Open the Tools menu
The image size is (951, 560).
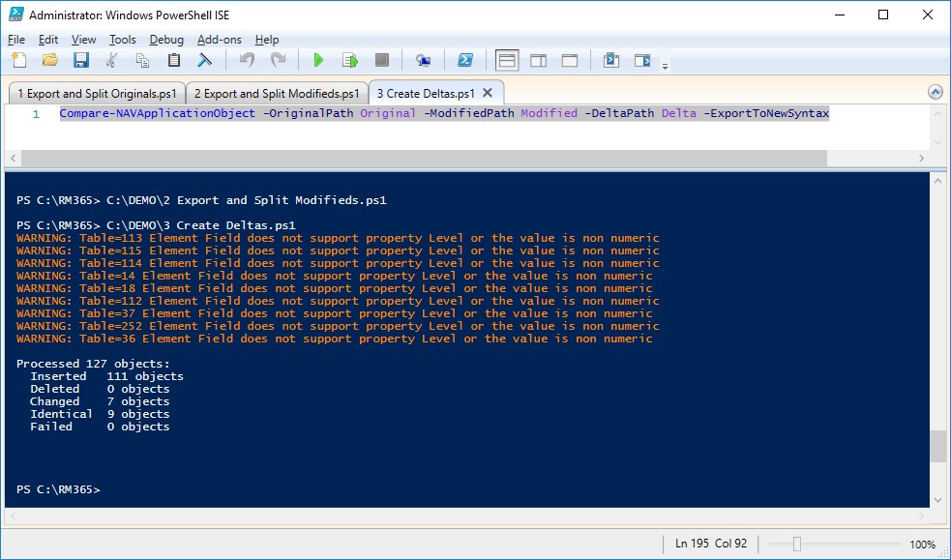tap(123, 40)
